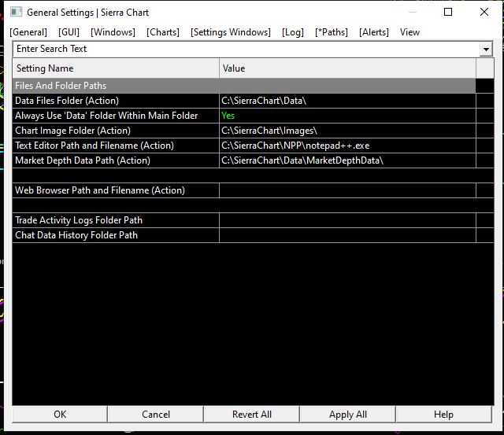Click the empty Web Browser Path value cell
504x435 pixels.
[347, 190]
